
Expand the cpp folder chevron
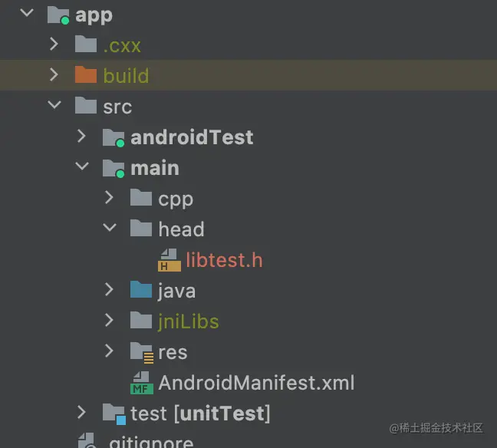[x=109, y=197]
